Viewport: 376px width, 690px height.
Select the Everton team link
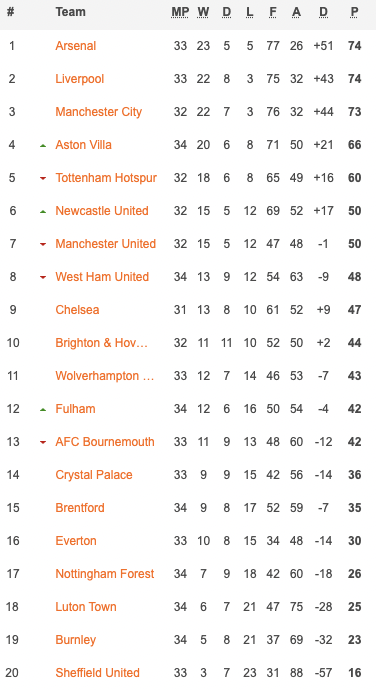(x=76, y=541)
